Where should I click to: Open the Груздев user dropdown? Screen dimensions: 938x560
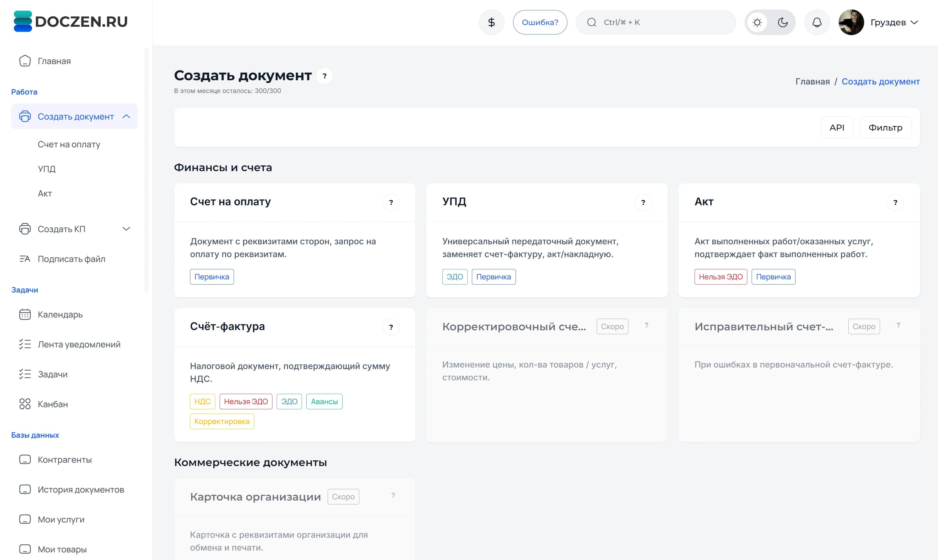click(x=894, y=22)
